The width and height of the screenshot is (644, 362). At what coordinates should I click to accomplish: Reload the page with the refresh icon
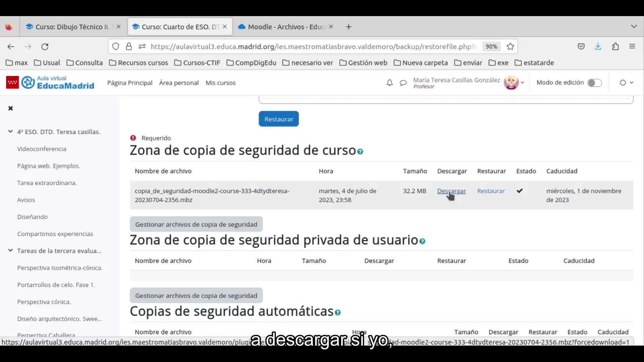click(x=45, y=47)
